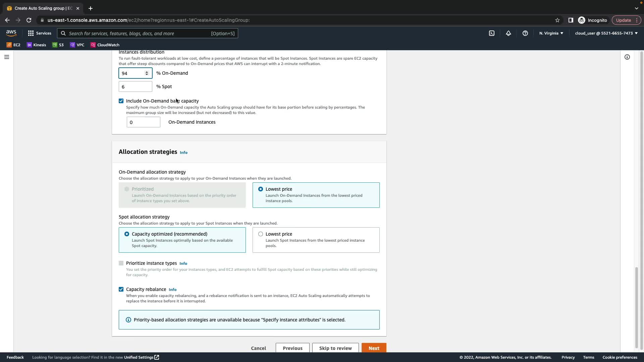This screenshot has width=644, height=362.
Task: Open the S3 bookmark tab
Action: (58, 45)
